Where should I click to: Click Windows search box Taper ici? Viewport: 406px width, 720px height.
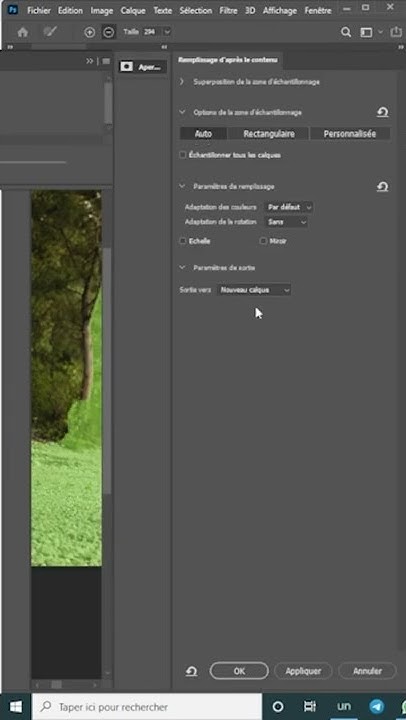click(x=147, y=707)
